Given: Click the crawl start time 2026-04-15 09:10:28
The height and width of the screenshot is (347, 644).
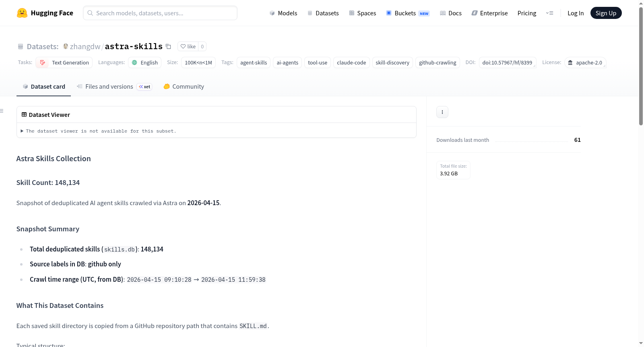Looking at the screenshot, I should pos(159,280).
